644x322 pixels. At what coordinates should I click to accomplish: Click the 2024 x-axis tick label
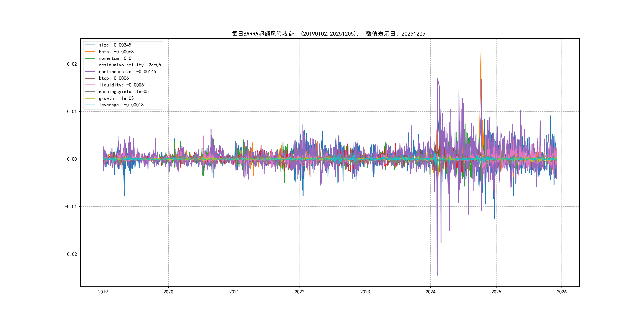431,292
